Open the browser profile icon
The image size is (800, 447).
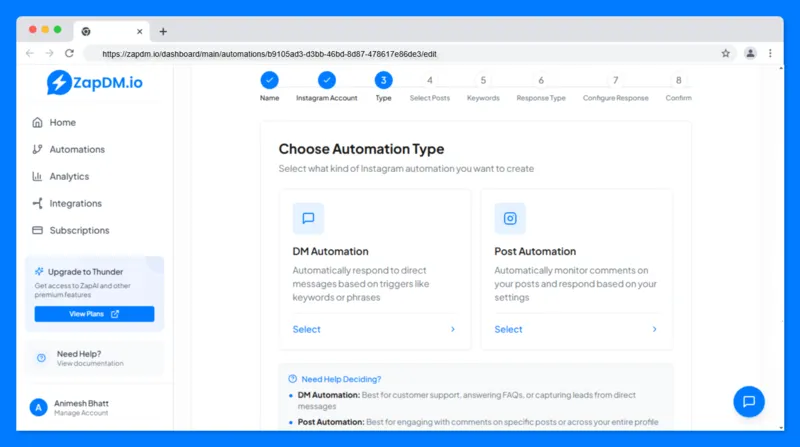(x=750, y=53)
